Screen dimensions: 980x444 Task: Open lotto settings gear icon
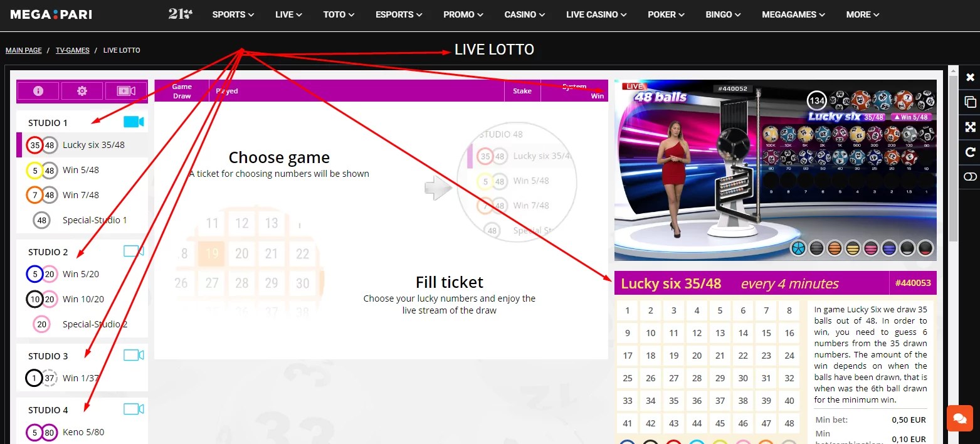[82, 91]
